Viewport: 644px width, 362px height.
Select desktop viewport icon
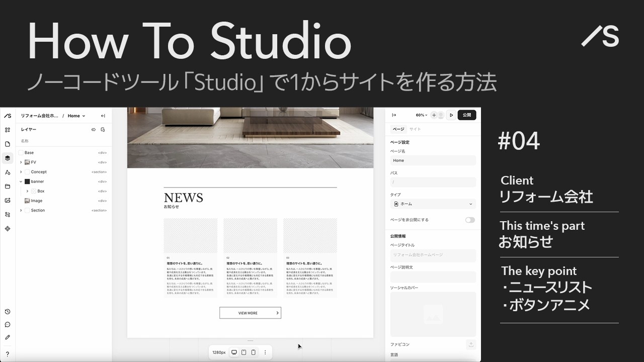(234, 352)
